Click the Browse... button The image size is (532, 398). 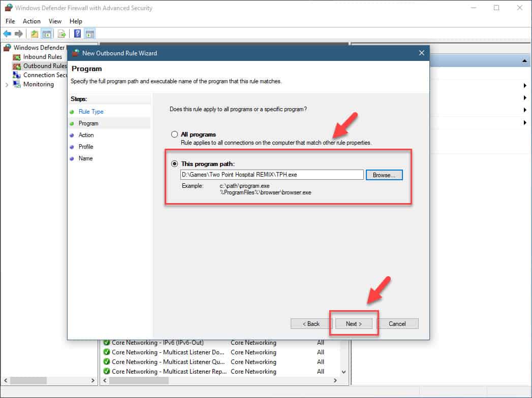click(384, 175)
